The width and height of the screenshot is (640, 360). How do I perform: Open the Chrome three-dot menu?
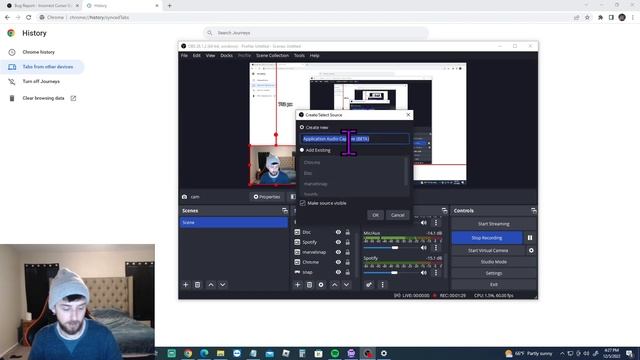click(x=633, y=18)
